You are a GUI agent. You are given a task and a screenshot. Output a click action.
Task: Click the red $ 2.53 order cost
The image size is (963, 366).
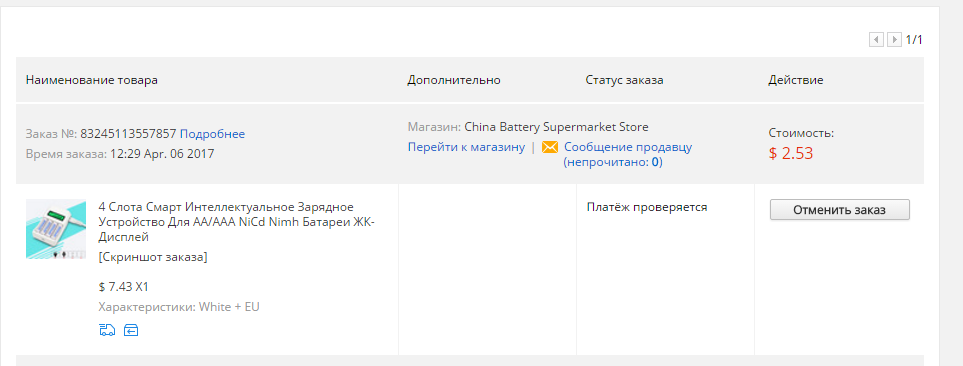click(x=790, y=154)
